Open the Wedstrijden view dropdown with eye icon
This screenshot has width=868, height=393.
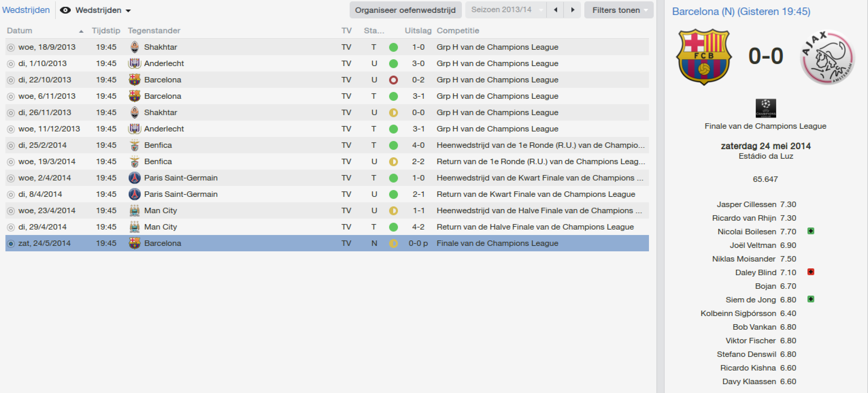(x=95, y=10)
